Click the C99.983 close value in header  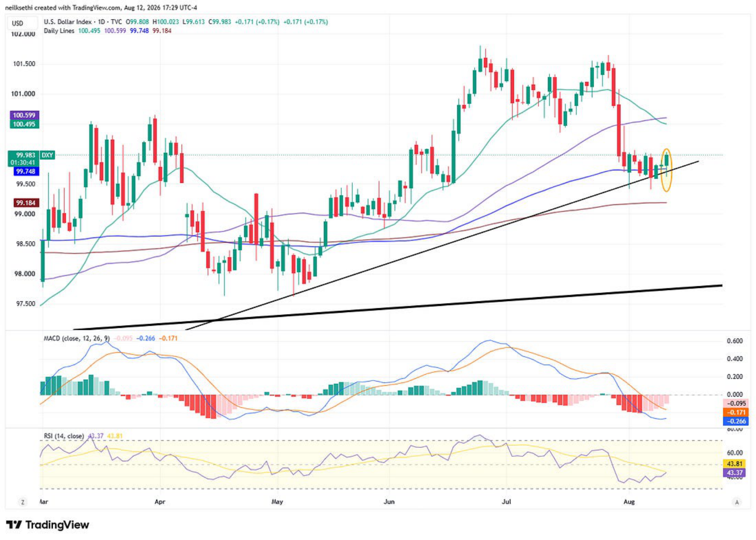pyautogui.click(x=220, y=22)
